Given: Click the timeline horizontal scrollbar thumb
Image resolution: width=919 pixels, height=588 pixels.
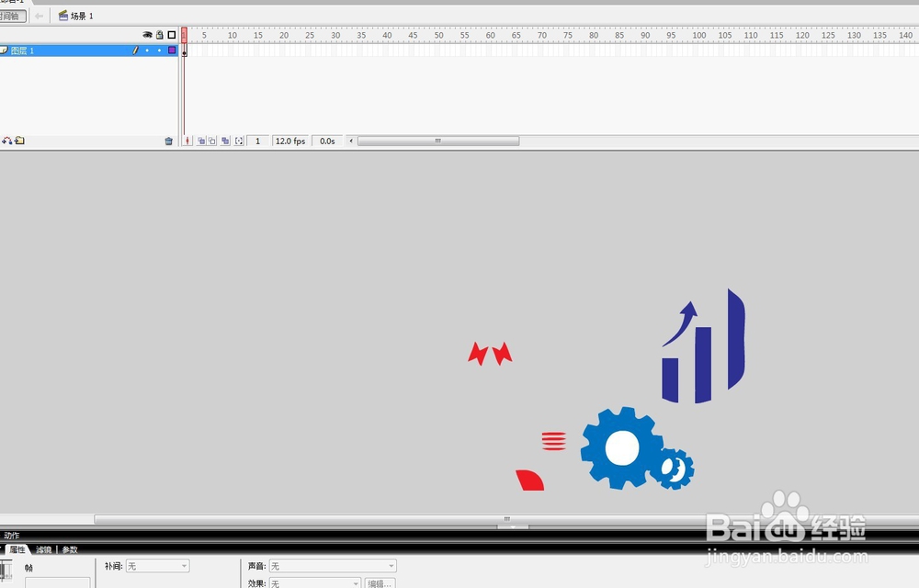Looking at the screenshot, I should pos(438,141).
